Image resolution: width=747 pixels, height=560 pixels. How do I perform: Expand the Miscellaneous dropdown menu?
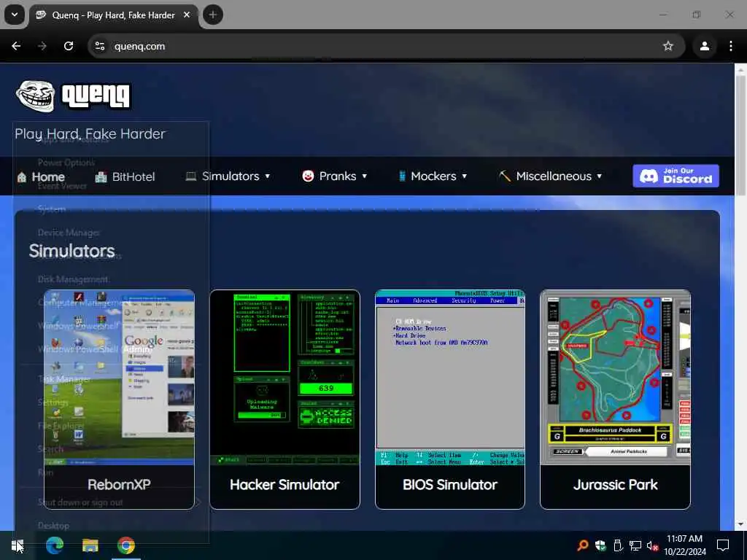[x=550, y=176]
